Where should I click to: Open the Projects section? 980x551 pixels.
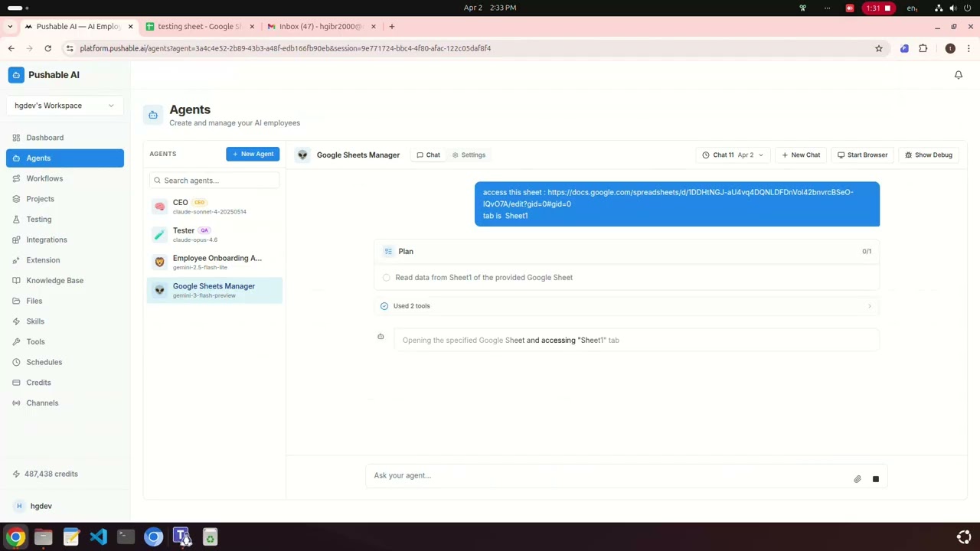click(x=64, y=199)
